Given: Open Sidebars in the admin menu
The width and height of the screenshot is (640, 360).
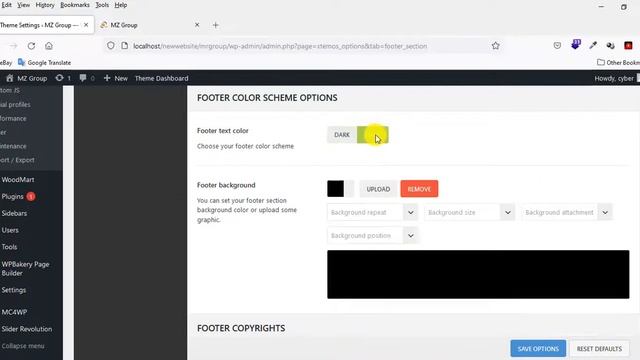Looking at the screenshot, I should pos(14,213).
